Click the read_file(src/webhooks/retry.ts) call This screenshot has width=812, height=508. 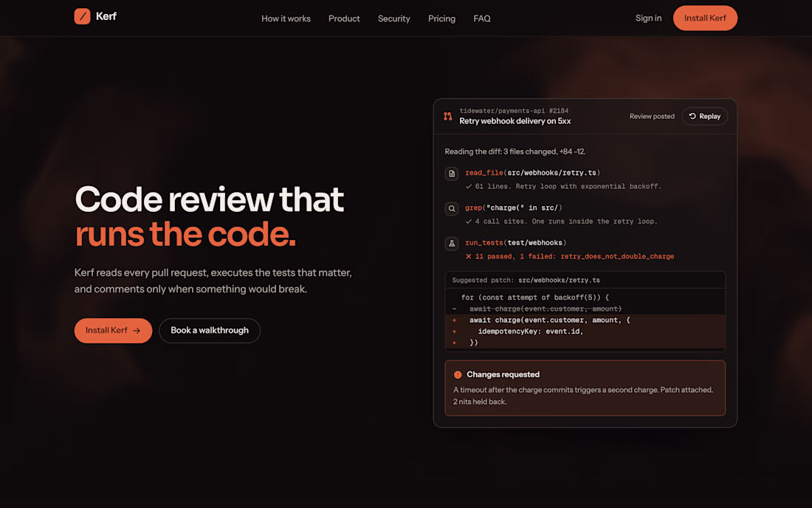point(532,173)
